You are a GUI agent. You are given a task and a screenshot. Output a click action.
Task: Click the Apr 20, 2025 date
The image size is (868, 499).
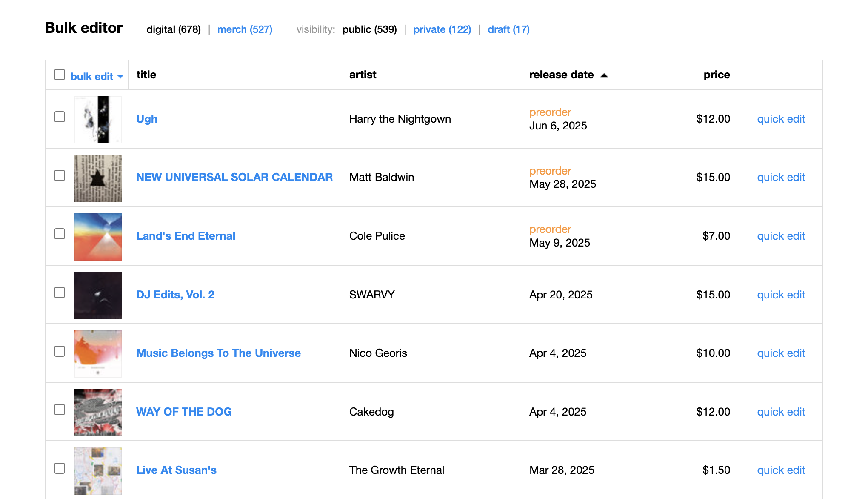tap(561, 295)
